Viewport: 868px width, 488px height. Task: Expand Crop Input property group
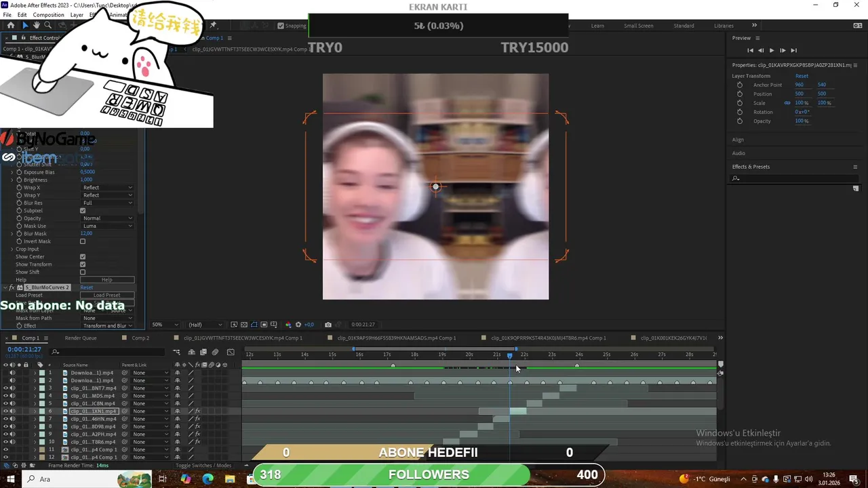12,249
